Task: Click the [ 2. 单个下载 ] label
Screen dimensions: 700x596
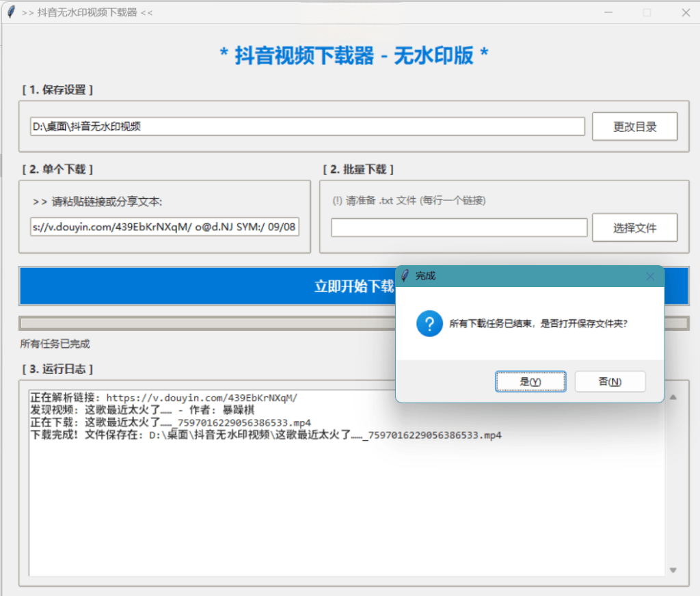Action: pos(57,170)
